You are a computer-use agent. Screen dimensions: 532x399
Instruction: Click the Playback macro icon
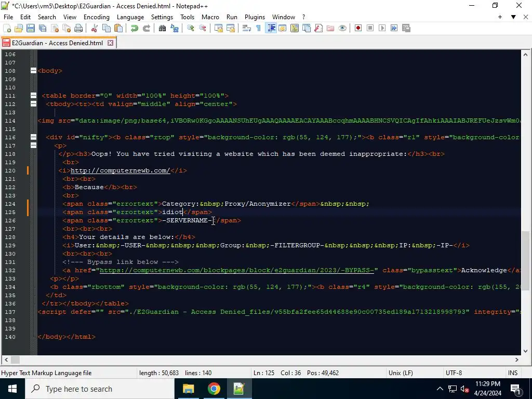coord(382,28)
